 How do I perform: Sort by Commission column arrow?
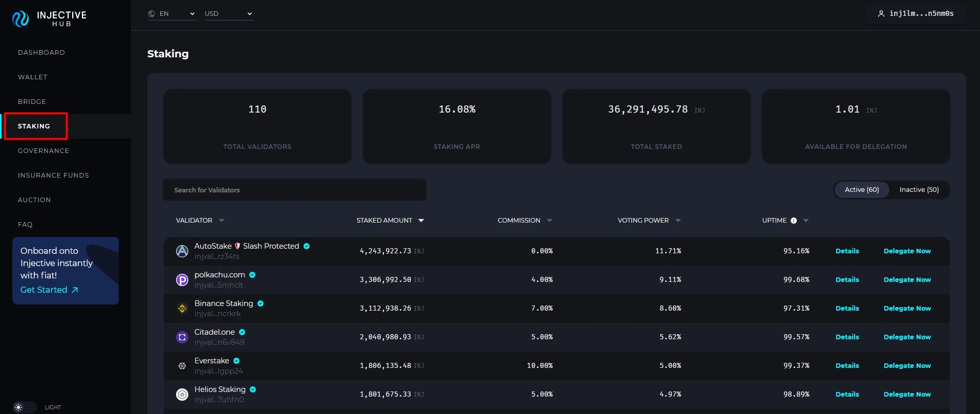point(550,221)
